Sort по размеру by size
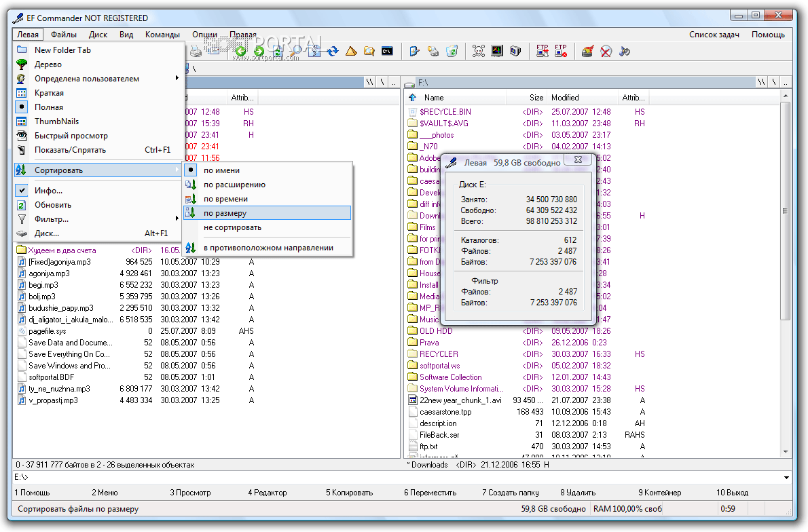 pos(268,213)
